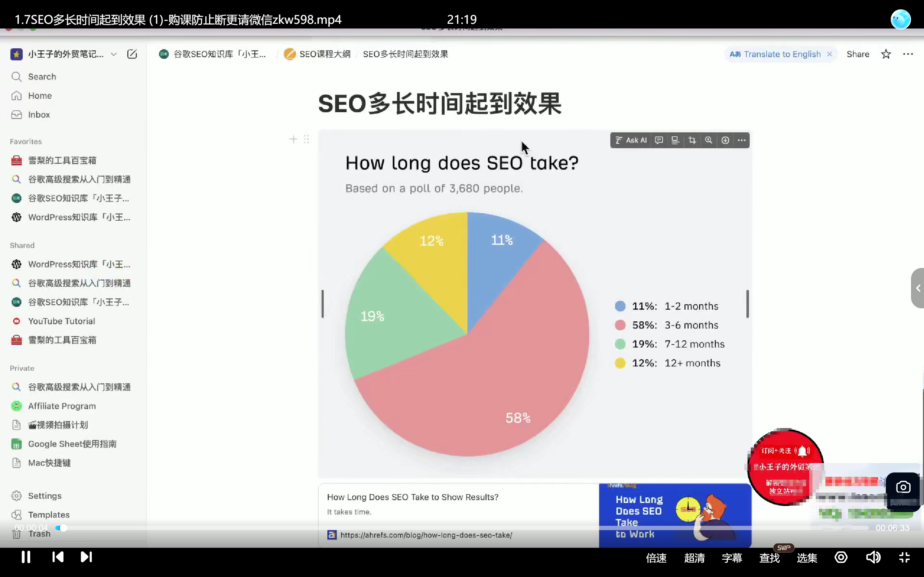The width and height of the screenshot is (924, 577).
Task: Click the image comment icon
Action: (x=659, y=140)
